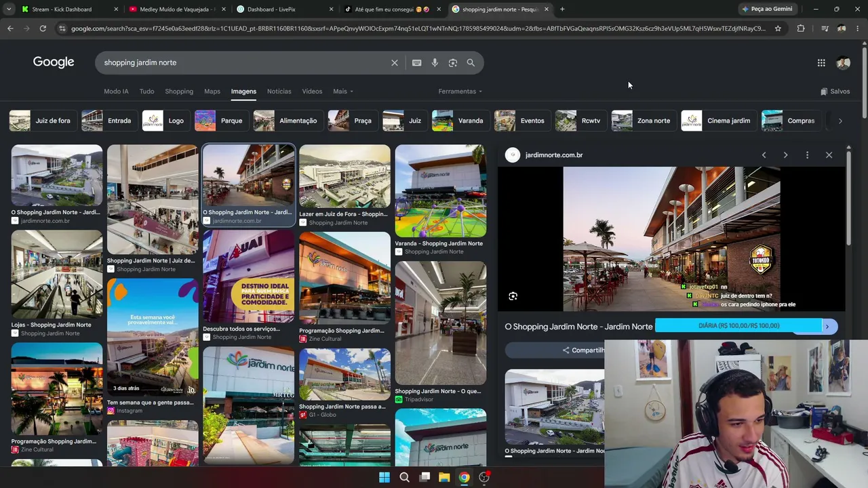Go to the Google homepage via logo
868x488 pixels.
click(54, 62)
